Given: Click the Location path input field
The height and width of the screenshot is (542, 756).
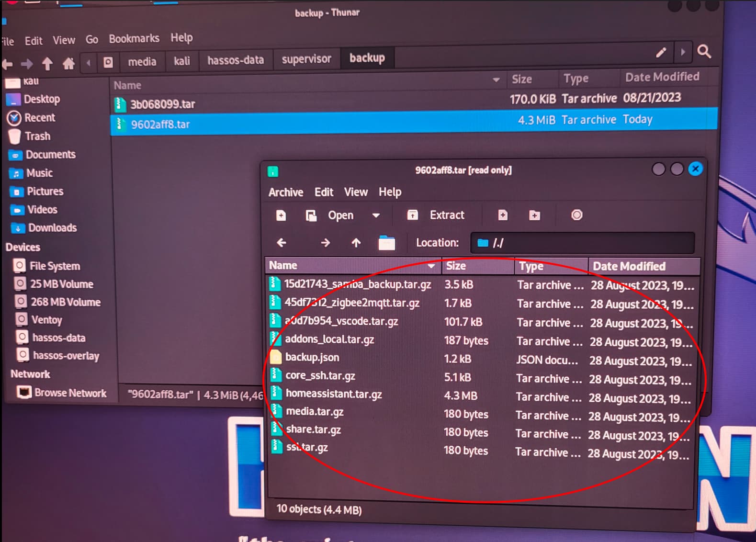Looking at the screenshot, I should coord(582,243).
